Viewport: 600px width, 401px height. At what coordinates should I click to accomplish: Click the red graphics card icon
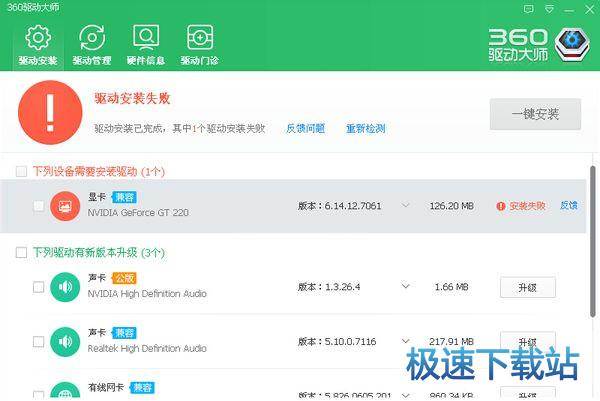[x=65, y=206]
